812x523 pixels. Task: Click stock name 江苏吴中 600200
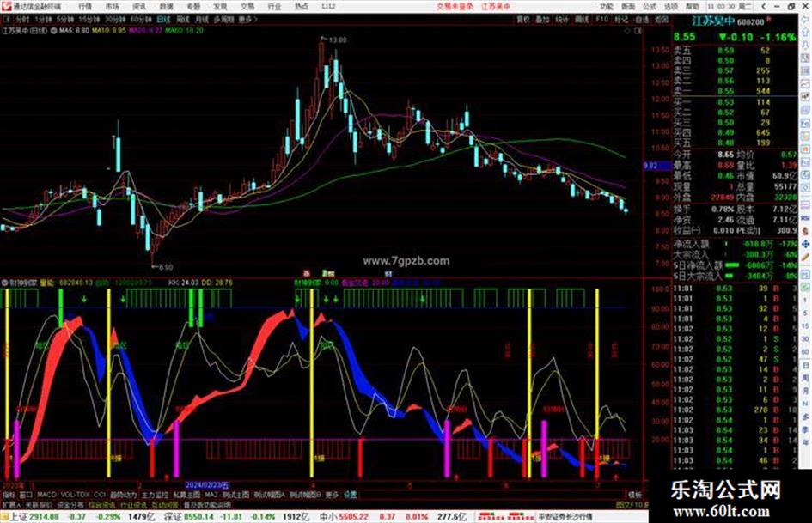[x=728, y=21]
